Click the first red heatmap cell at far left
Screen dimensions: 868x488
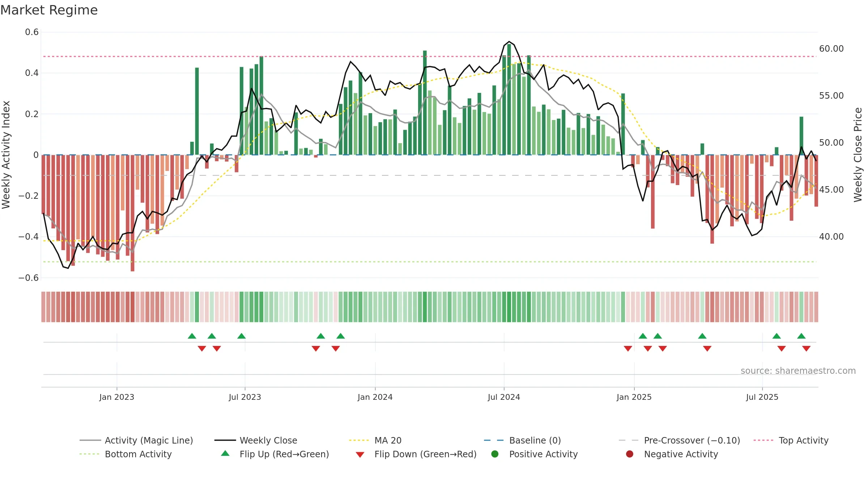coord(43,307)
